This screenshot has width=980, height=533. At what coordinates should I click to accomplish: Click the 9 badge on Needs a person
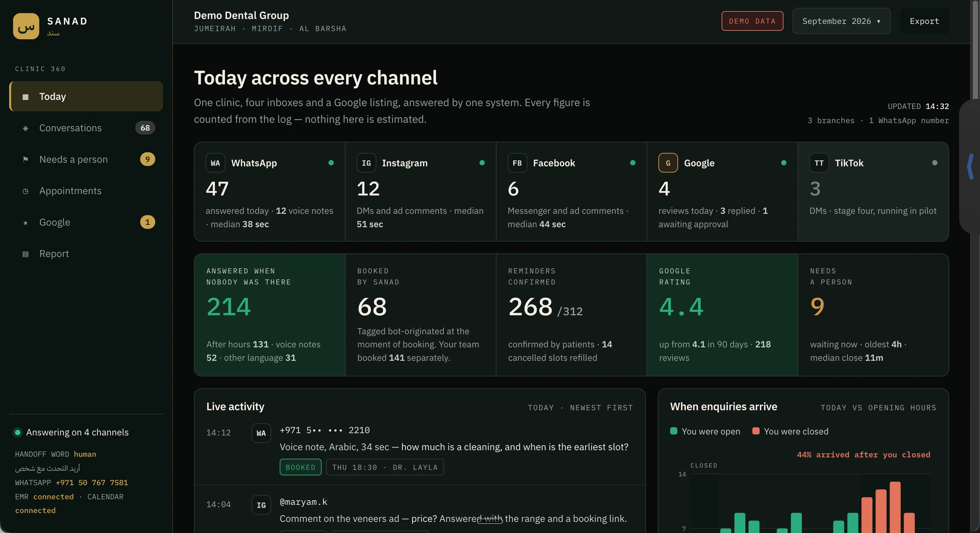coord(148,159)
